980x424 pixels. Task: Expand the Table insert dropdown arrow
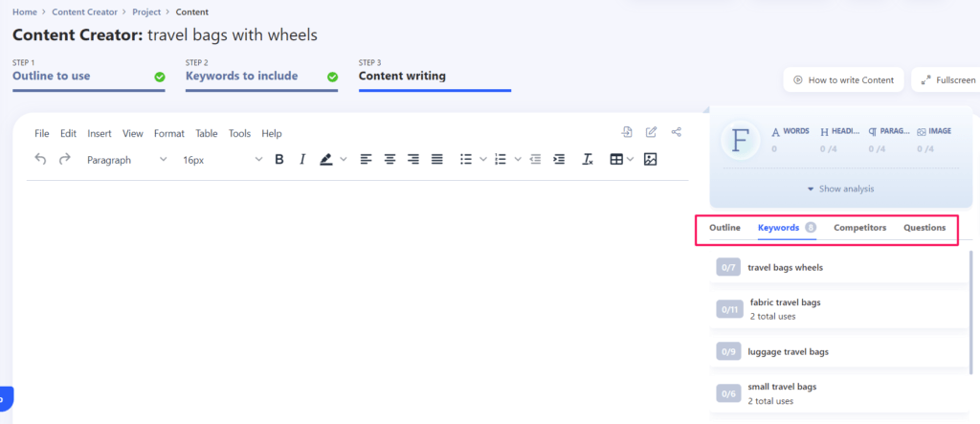[x=631, y=160]
